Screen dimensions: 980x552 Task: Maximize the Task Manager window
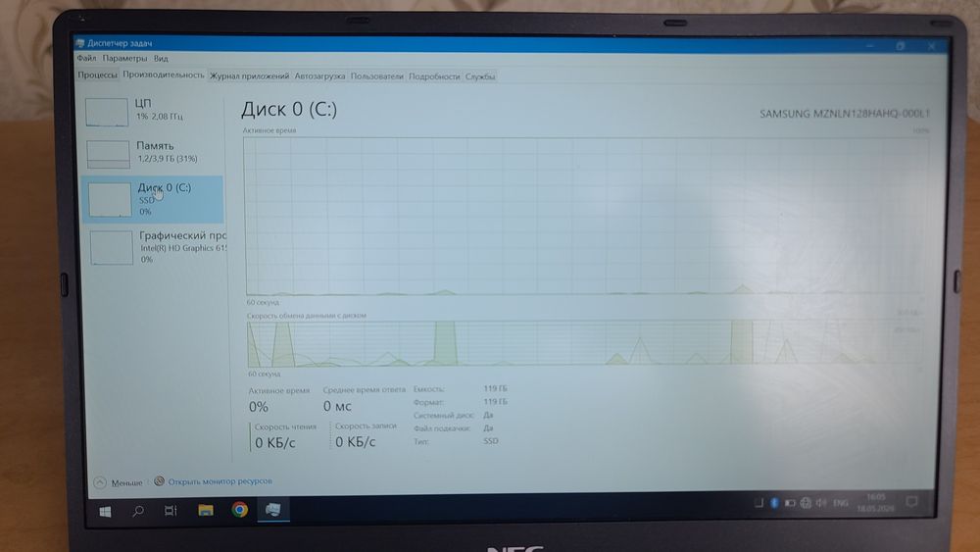click(900, 46)
